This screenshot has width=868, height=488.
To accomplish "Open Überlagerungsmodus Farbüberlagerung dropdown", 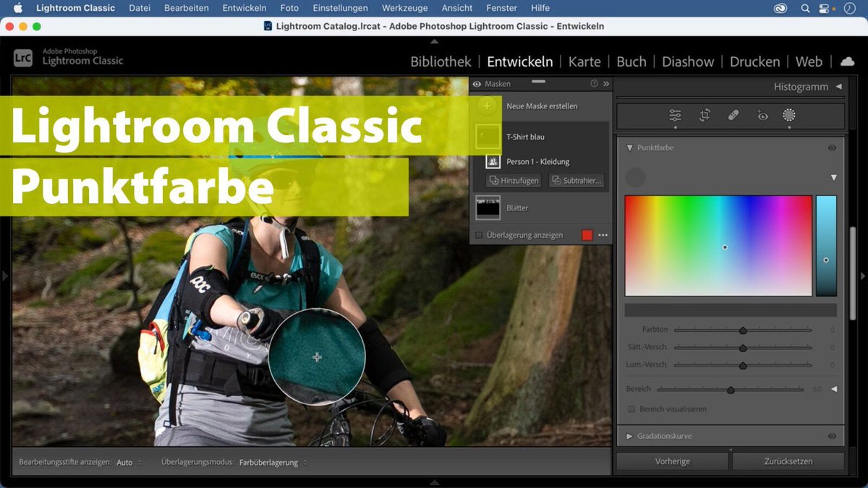I will (273, 462).
